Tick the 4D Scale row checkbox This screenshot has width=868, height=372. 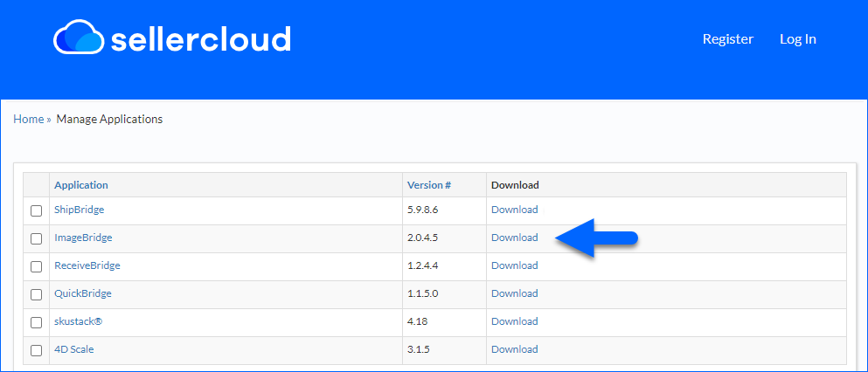36,350
